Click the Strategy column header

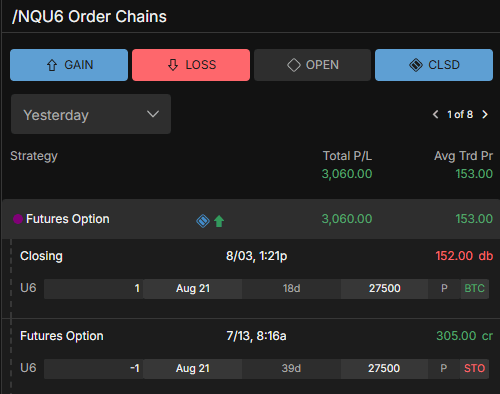click(34, 156)
